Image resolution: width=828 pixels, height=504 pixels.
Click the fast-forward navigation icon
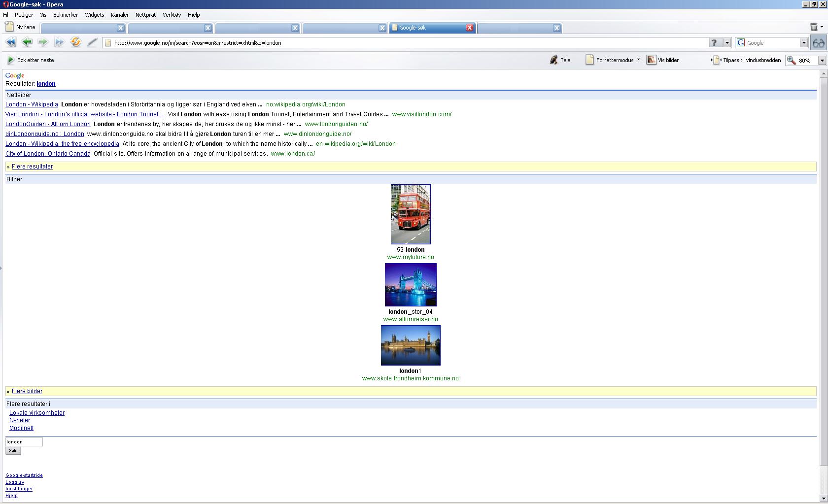(59, 42)
